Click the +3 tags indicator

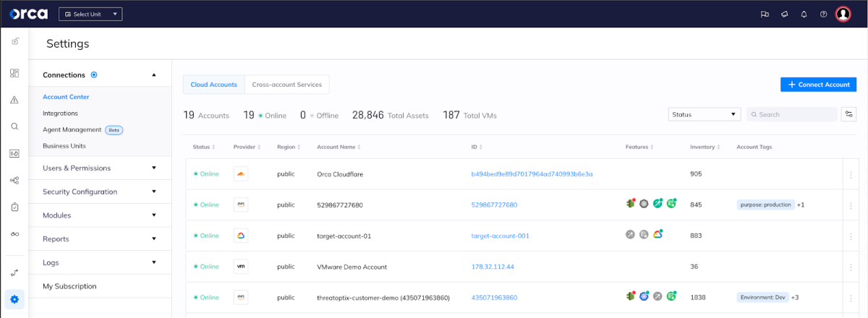pos(795,297)
